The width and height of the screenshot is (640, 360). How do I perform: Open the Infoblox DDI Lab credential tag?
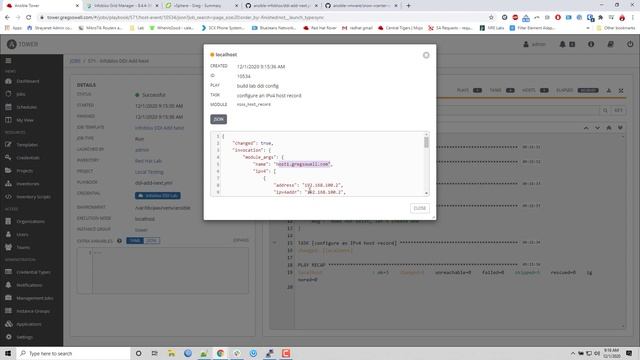coord(158,196)
